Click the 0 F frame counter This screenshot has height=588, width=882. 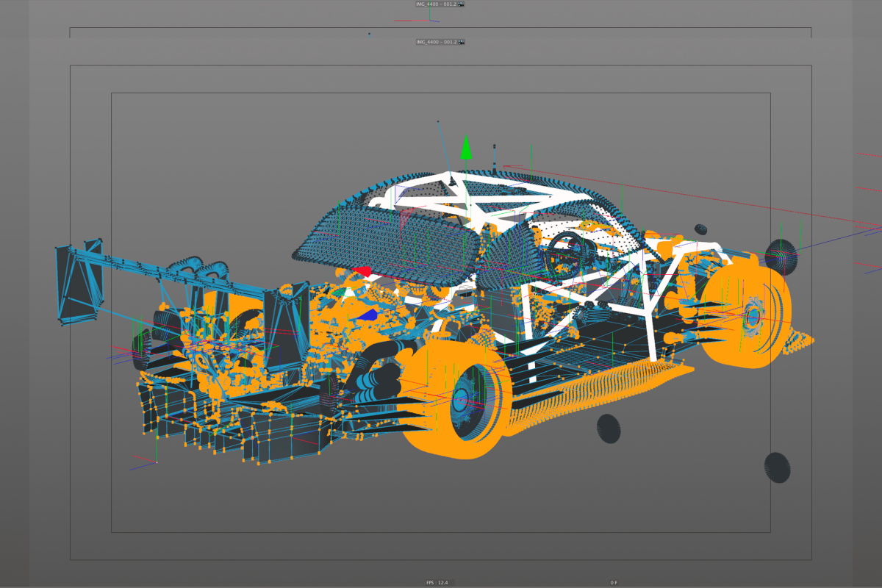click(614, 583)
